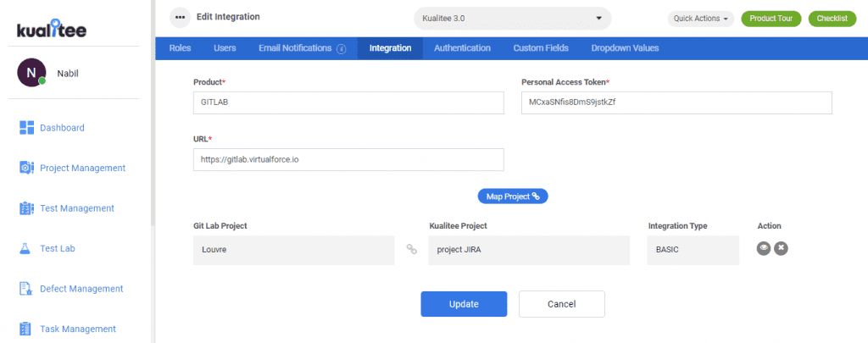Click the Nabil username text
Screen dimensions: 868x343
[x=68, y=73]
